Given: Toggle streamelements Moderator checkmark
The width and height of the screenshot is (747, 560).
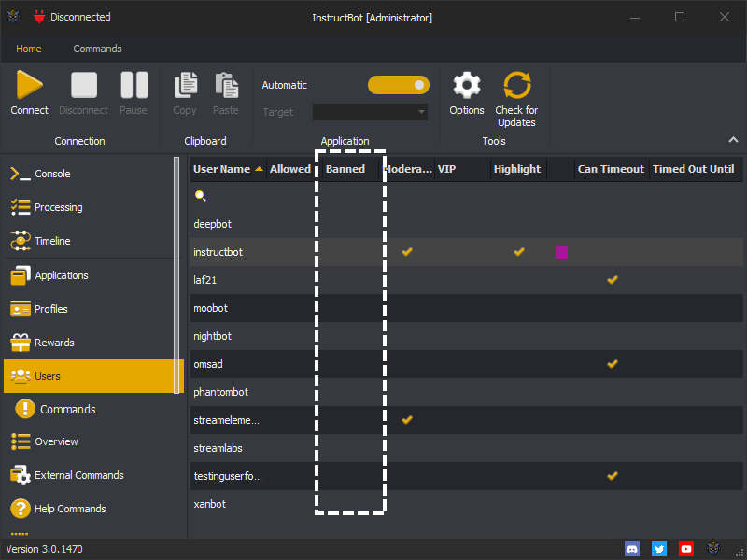Looking at the screenshot, I should (407, 420).
